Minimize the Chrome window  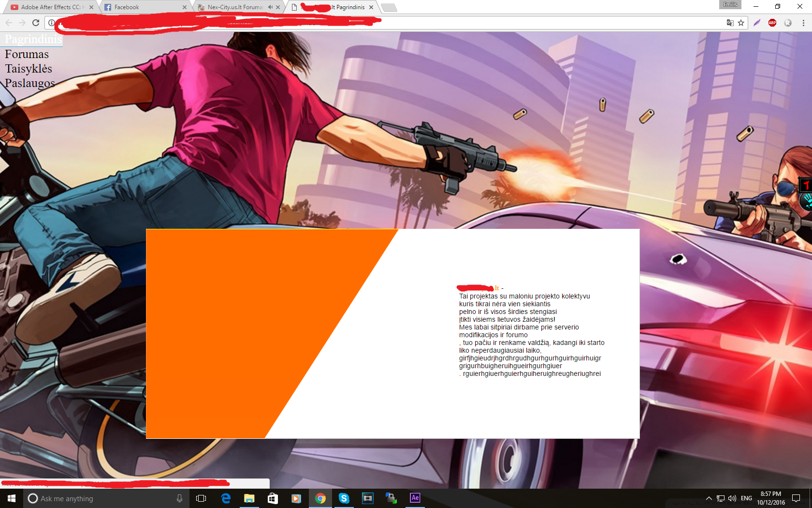point(756,6)
